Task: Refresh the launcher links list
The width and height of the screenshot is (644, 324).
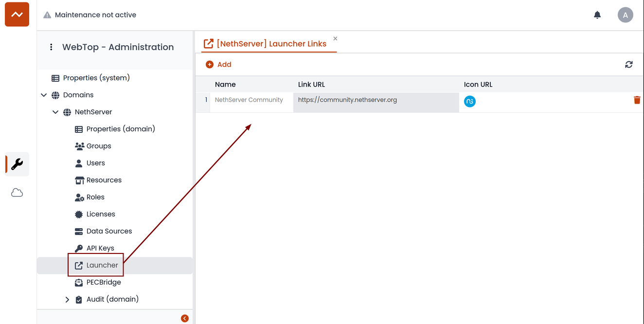Action: [629, 64]
